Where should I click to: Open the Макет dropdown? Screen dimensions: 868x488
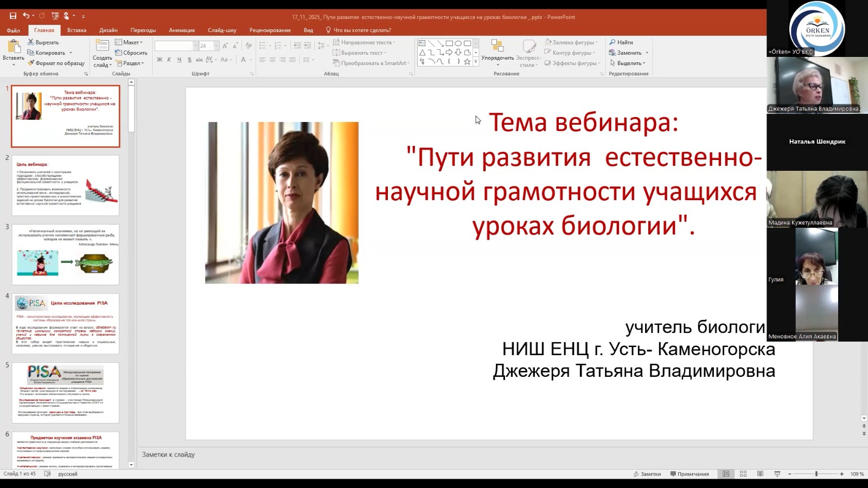pos(130,42)
